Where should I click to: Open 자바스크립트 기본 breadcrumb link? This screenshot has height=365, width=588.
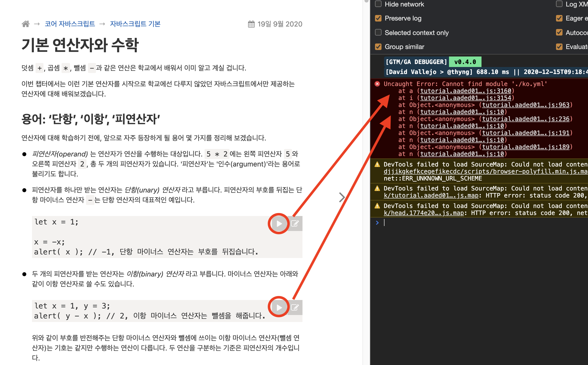click(x=135, y=24)
